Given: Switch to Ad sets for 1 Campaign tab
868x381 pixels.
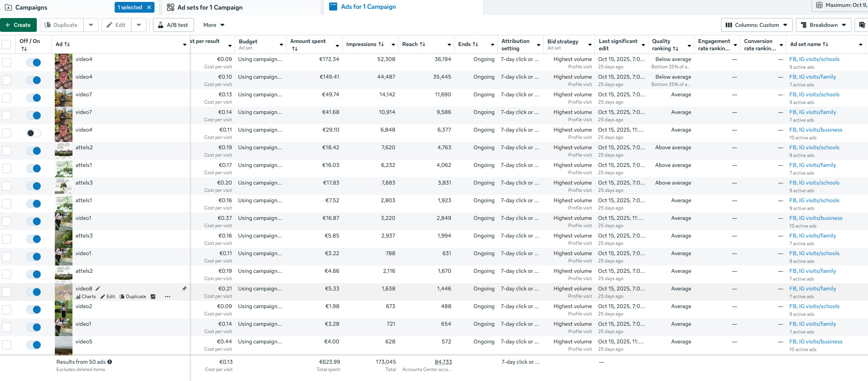Looking at the screenshot, I should click(210, 7).
